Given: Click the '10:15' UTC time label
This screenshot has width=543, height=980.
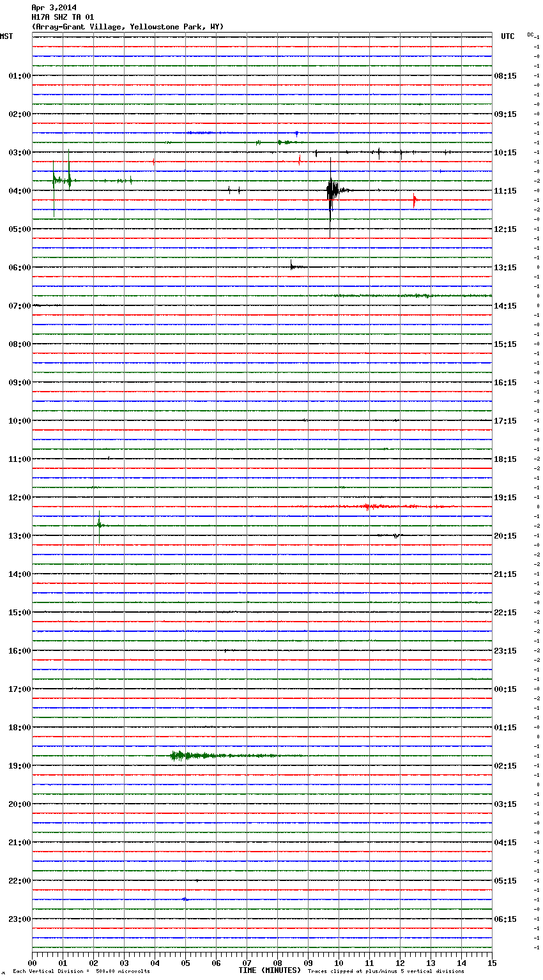Looking at the screenshot, I should (x=505, y=153).
